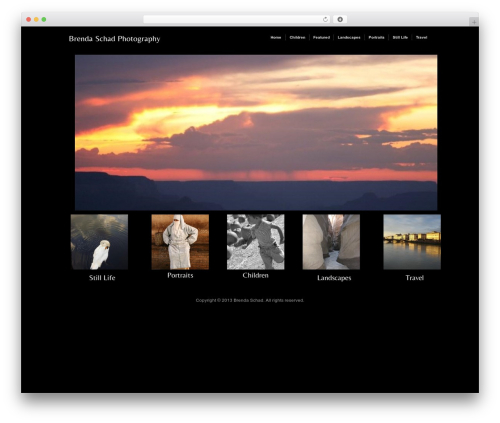This screenshot has width=500, height=423.
Task: Click the download icon next to address bar
Action: pyautogui.click(x=340, y=20)
